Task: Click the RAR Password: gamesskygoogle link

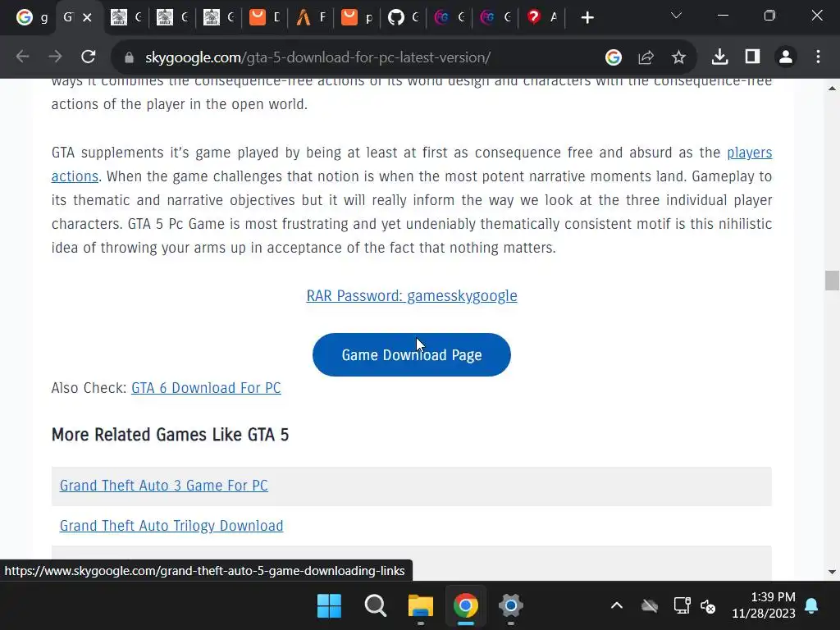Action: (x=412, y=295)
